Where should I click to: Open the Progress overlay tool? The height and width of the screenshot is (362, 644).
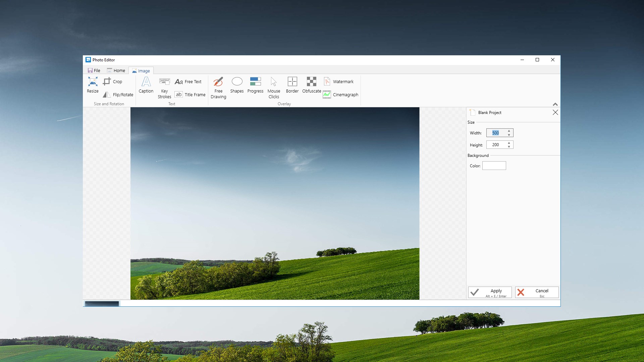[x=255, y=85]
